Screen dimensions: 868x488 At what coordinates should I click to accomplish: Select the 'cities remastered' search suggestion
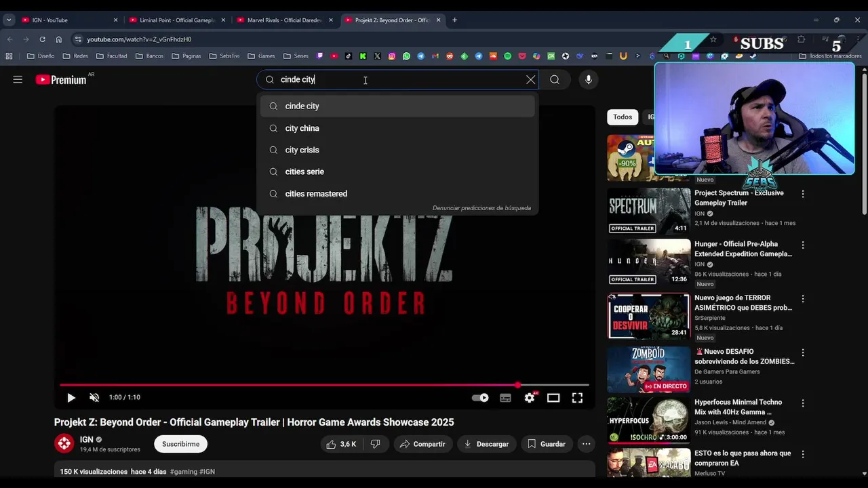click(x=397, y=193)
